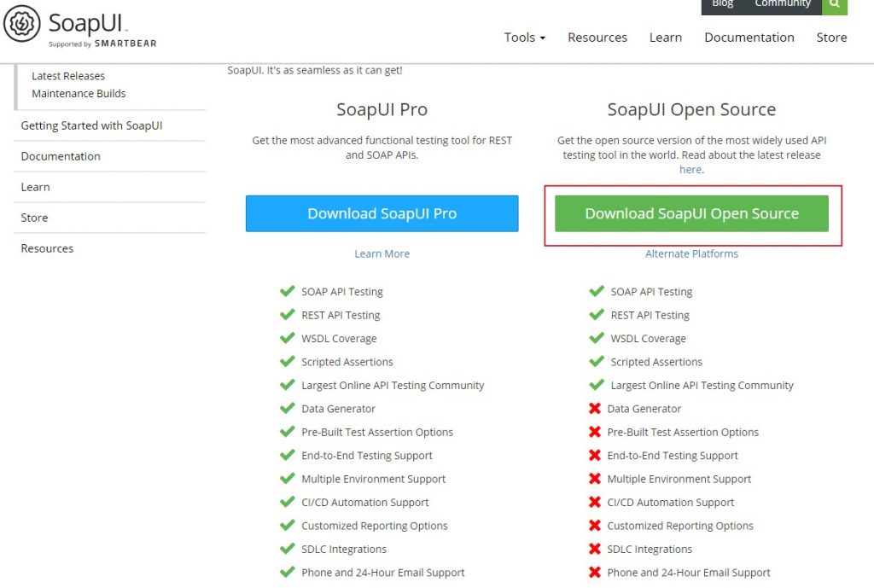Viewport: 874px width, 588px height.
Task: Click the 'here' link about the latest release
Action: pyautogui.click(x=690, y=169)
